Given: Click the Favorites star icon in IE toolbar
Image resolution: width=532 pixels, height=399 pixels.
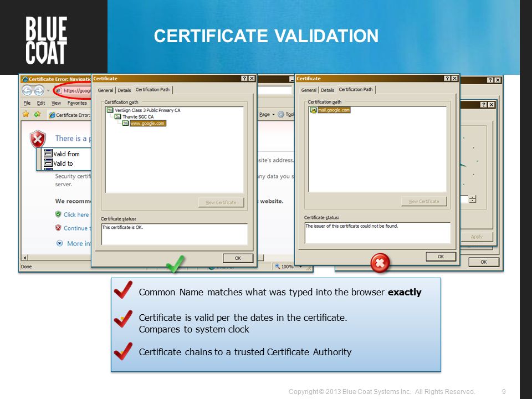Looking at the screenshot, I should 26,114.
